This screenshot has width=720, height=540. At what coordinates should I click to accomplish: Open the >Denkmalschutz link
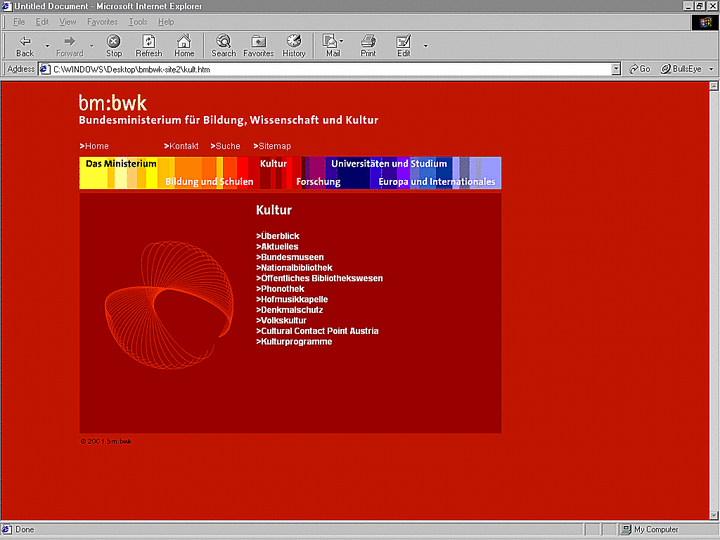pyautogui.click(x=290, y=310)
